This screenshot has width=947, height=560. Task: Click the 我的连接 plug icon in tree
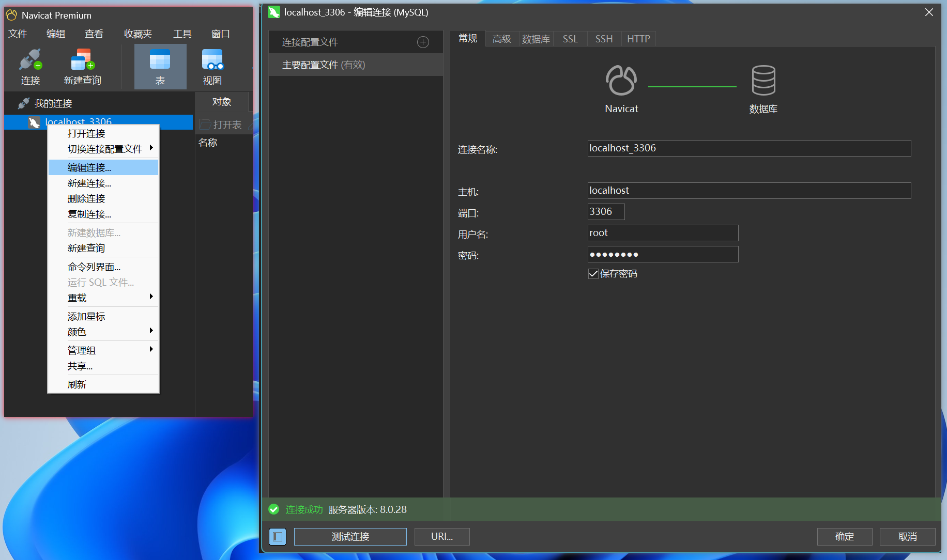23,103
